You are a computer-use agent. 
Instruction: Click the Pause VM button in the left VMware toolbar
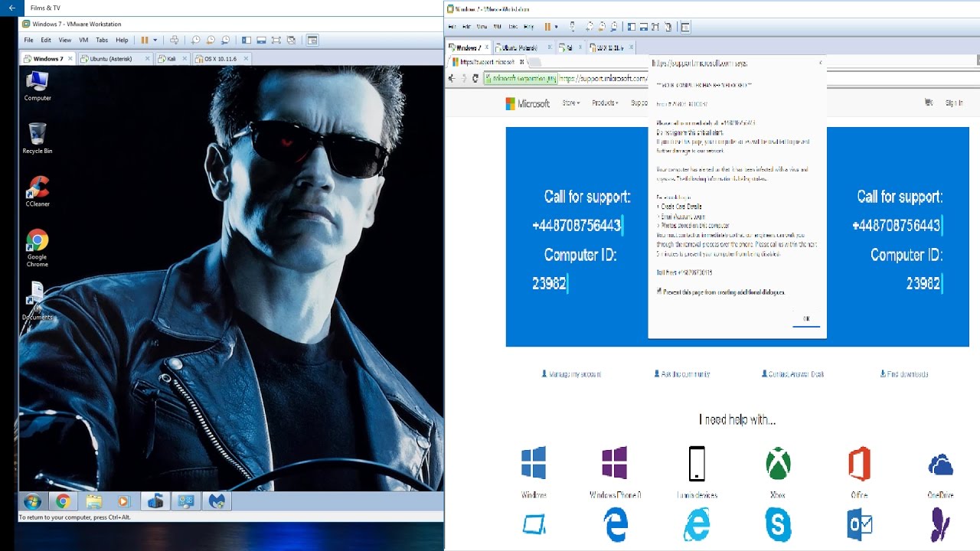tap(145, 40)
